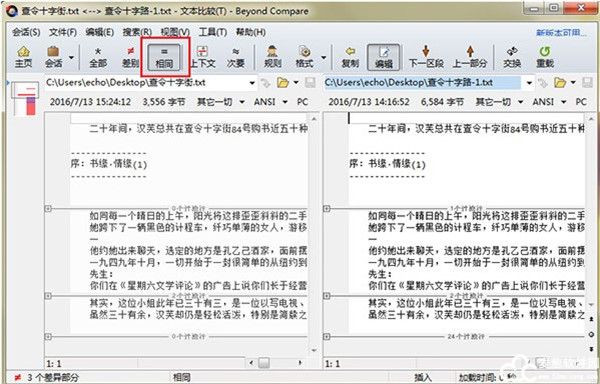Jump to 上一部分 previous section
Screen dimensions: 600x384
(x=470, y=57)
